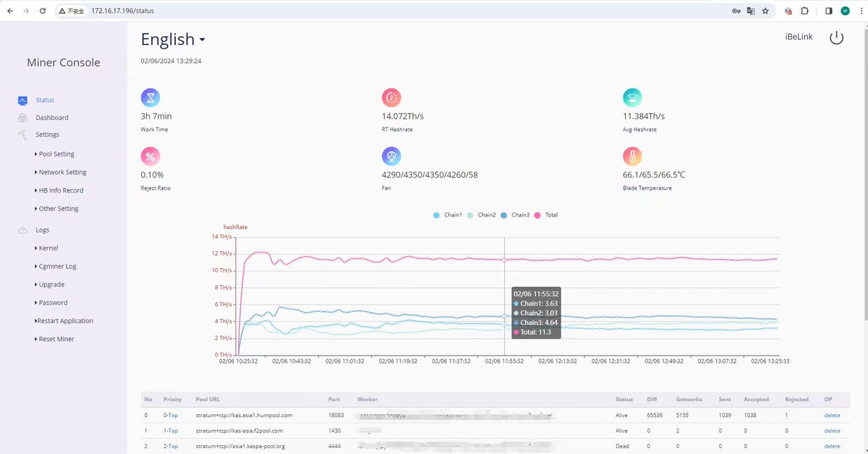This screenshot has height=454, width=868.
Task: Open HB Info Record submenu item
Action: click(x=59, y=190)
